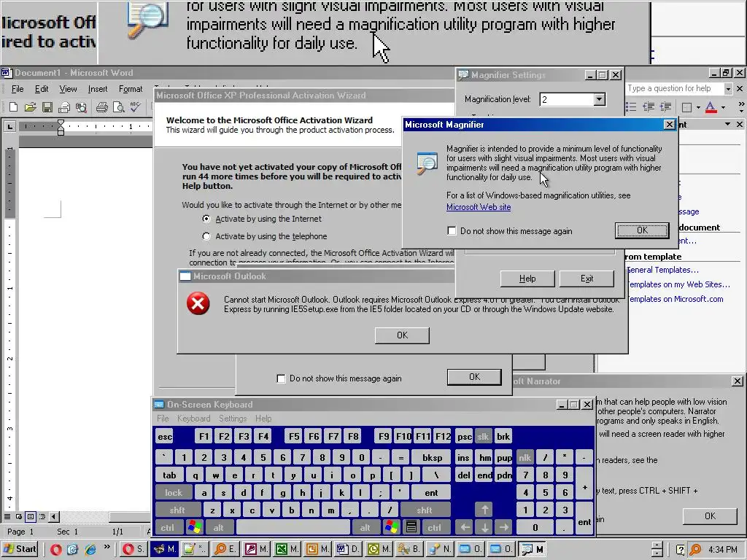The height and width of the screenshot is (560, 747).
Task: Click the context menu key on On-Screen Keyboard
Action: [411, 527]
